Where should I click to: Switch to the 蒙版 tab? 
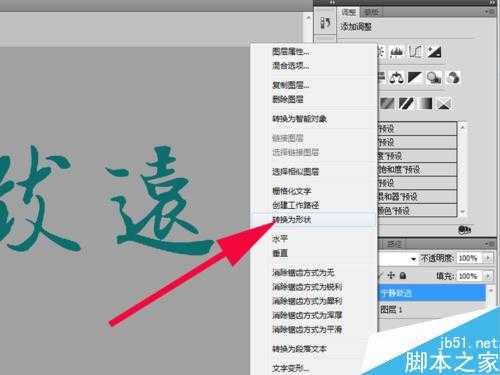click(371, 12)
